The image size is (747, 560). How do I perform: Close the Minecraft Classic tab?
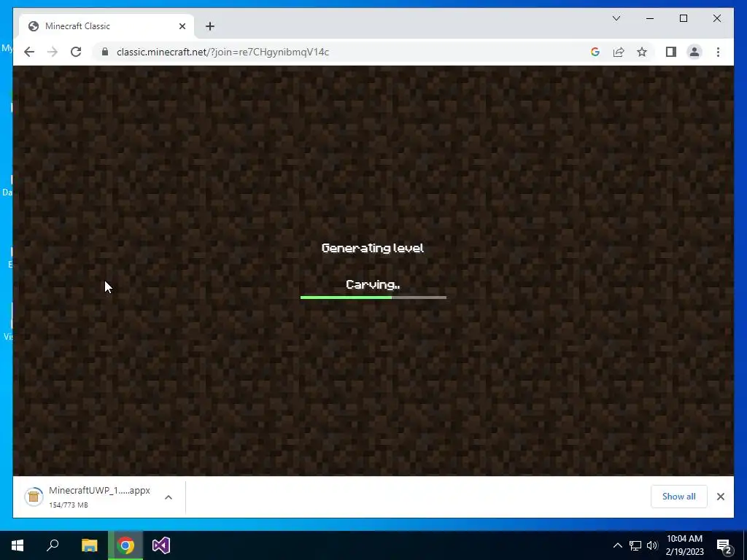(x=182, y=26)
